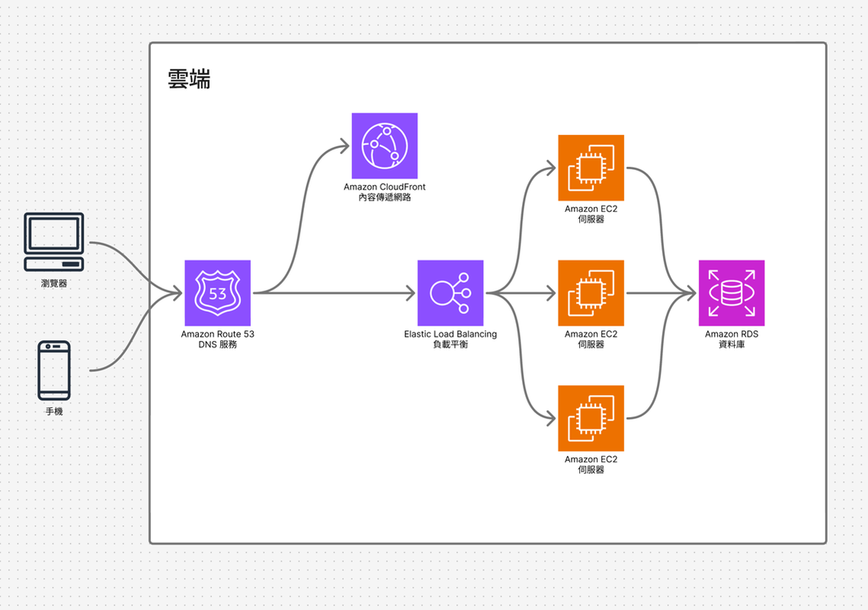Viewport: 868px width, 610px height.
Task: Select the Amazon CloudFront icon
Action: pos(385,146)
